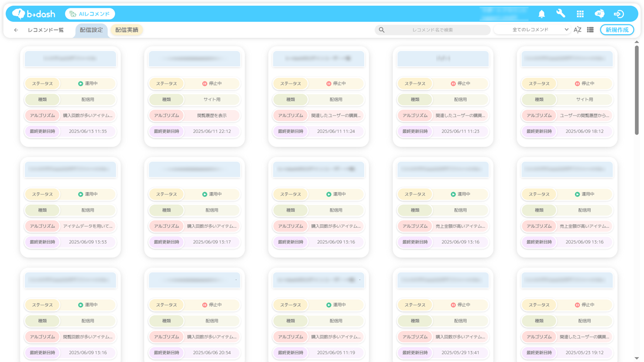This screenshot has height=362, width=644.
Task: Sort recommendations with the AZ icon
Action: pos(577,30)
